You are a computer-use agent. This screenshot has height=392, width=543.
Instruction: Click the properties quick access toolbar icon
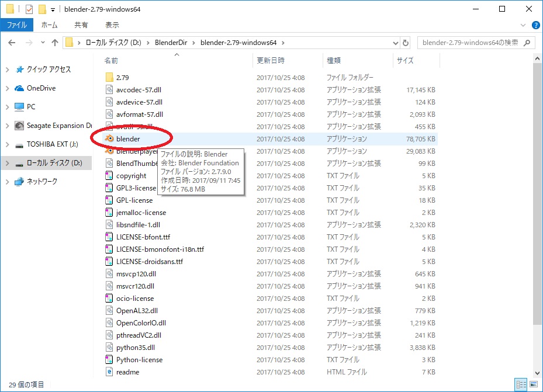29,9
